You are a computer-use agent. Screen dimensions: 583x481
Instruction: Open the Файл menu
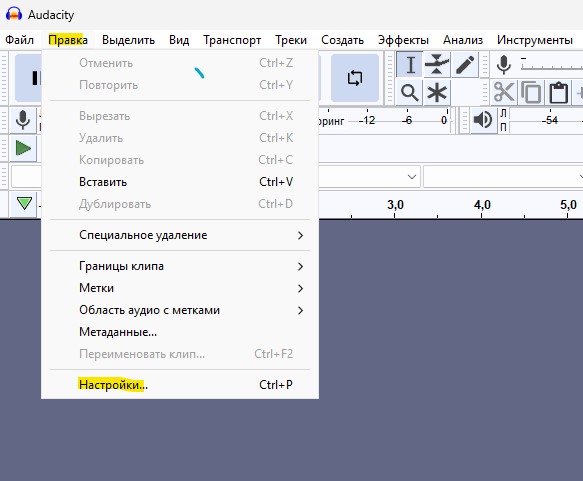point(19,40)
